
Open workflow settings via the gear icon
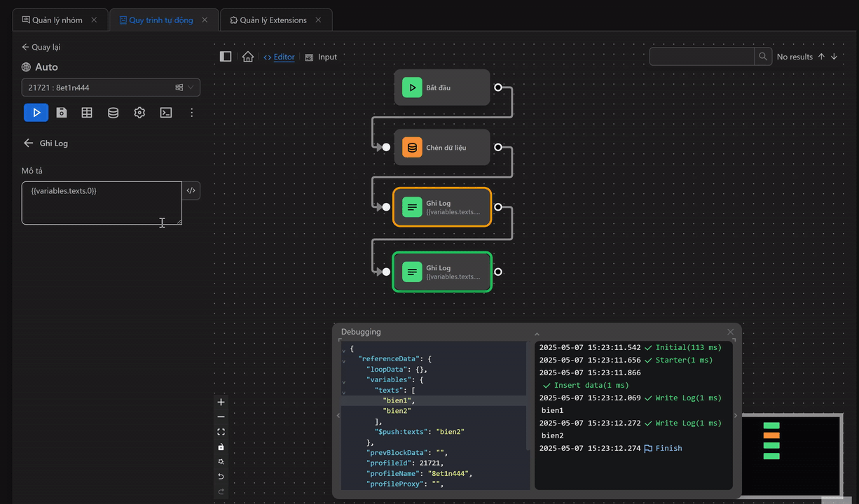pyautogui.click(x=139, y=112)
